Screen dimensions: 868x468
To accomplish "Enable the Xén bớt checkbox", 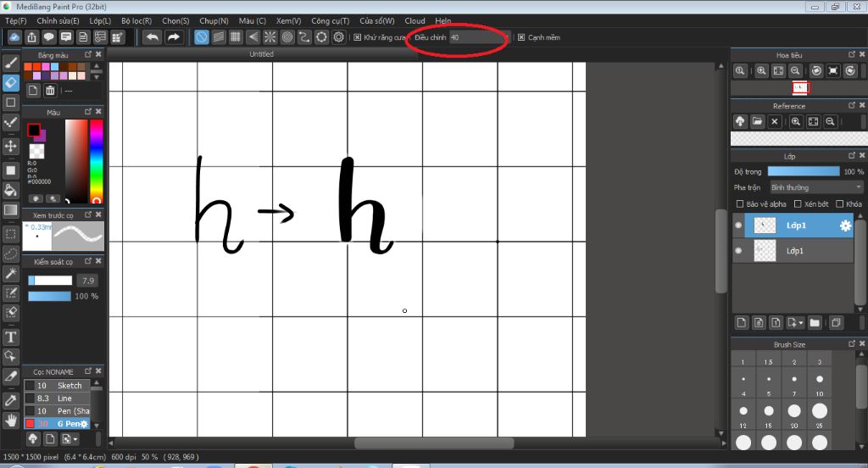I will (x=798, y=203).
